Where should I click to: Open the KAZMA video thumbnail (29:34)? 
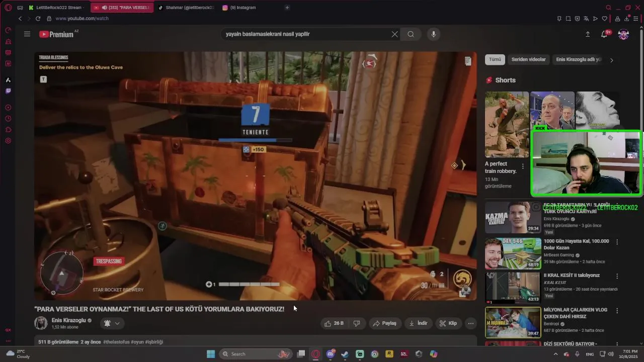[513, 217]
